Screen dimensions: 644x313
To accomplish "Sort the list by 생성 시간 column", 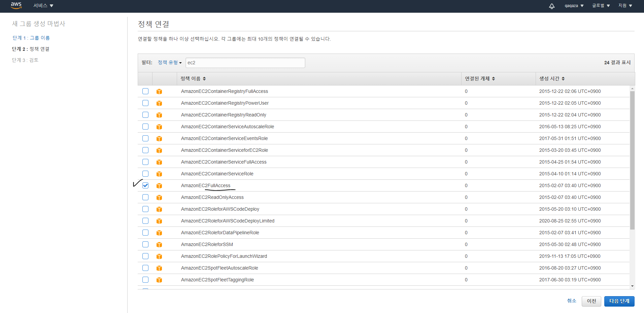I will coord(552,79).
